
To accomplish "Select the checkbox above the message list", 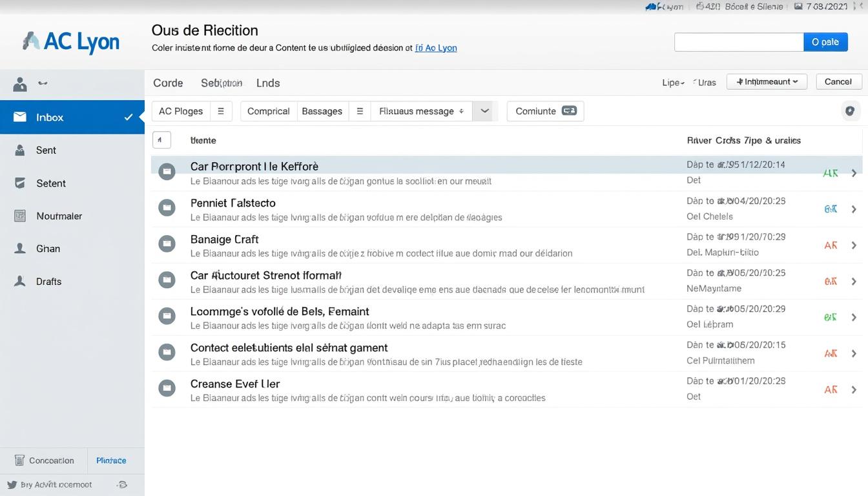I will click(x=161, y=139).
